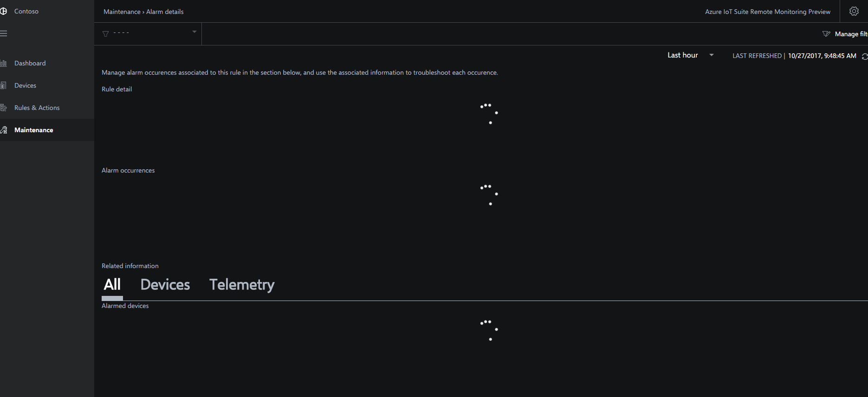Open Azure IoT Suite Remote Monitoring Preview link

tap(767, 12)
